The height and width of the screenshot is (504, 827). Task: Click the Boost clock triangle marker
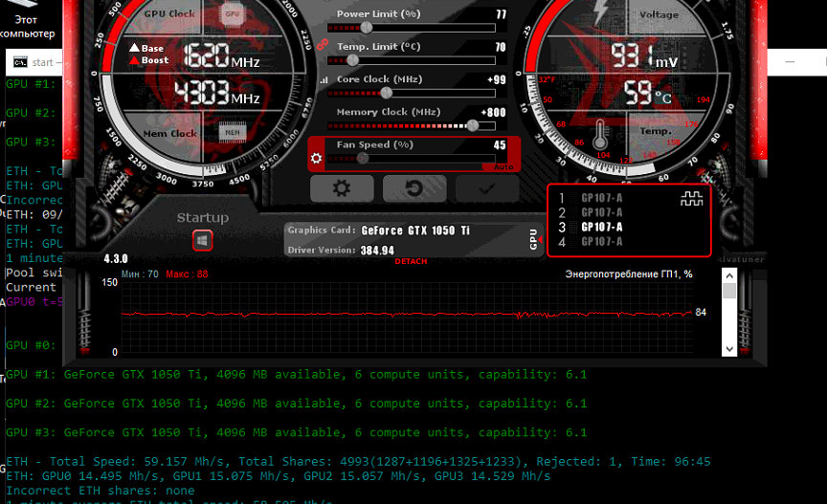click(x=135, y=60)
